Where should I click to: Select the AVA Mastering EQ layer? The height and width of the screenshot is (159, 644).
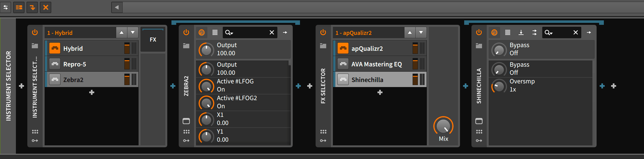[380, 64]
